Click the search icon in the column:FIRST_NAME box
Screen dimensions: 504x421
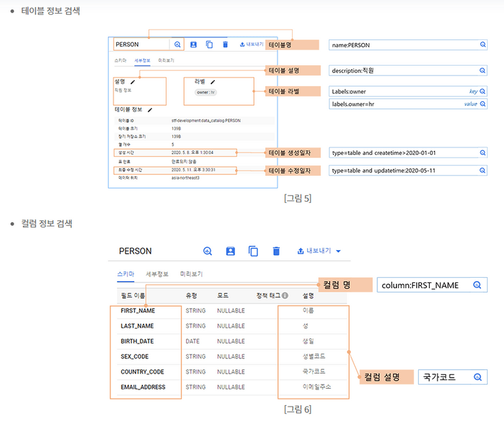click(x=477, y=285)
